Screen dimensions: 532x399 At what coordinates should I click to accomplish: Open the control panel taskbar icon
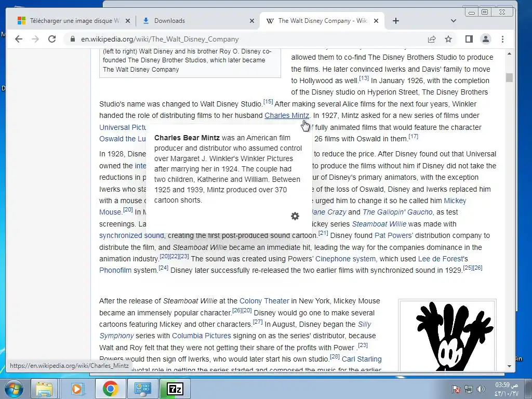(142, 389)
